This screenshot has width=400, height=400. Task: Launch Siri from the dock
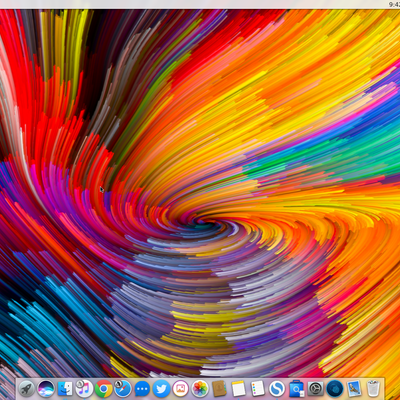point(46,389)
